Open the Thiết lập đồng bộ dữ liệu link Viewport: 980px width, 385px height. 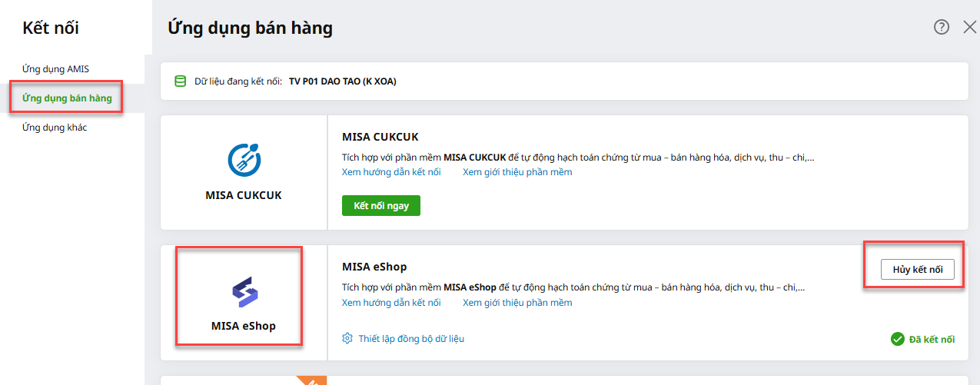coord(411,339)
